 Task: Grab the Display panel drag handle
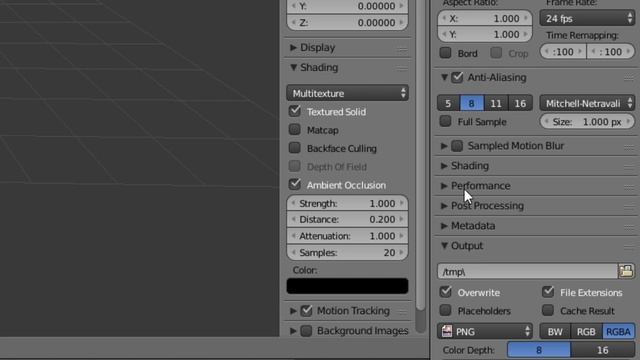tap(402, 49)
